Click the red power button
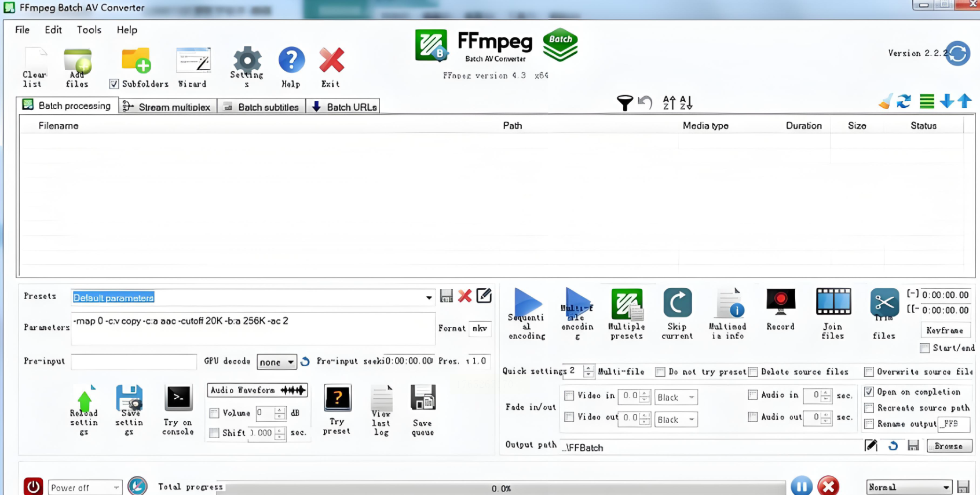The image size is (980, 495). click(x=33, y=486)
